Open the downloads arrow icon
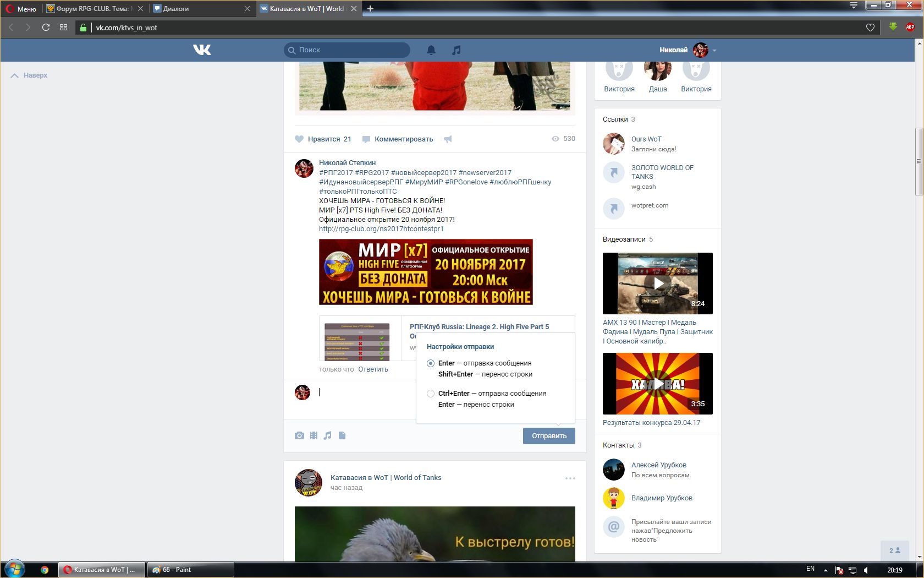The image size is (924, 578). coord(893,27)
